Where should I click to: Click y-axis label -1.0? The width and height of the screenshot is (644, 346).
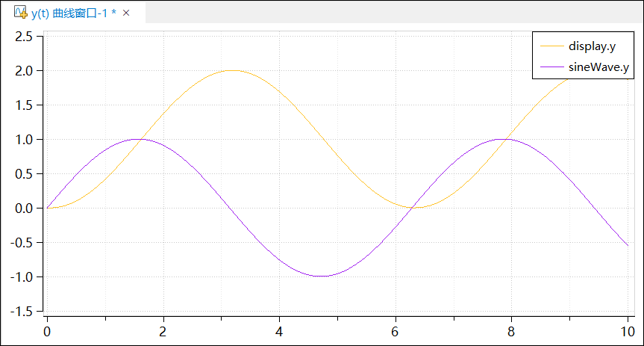click(22, 277)
